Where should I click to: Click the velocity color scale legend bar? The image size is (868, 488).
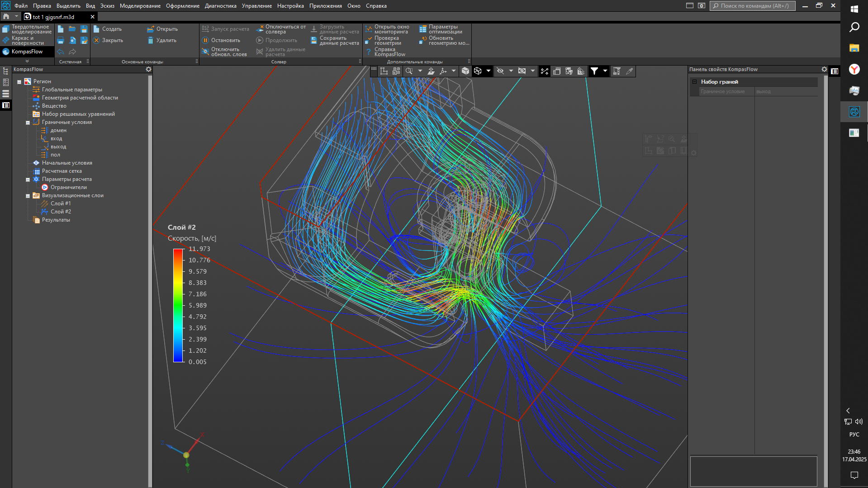pos(178,305)
